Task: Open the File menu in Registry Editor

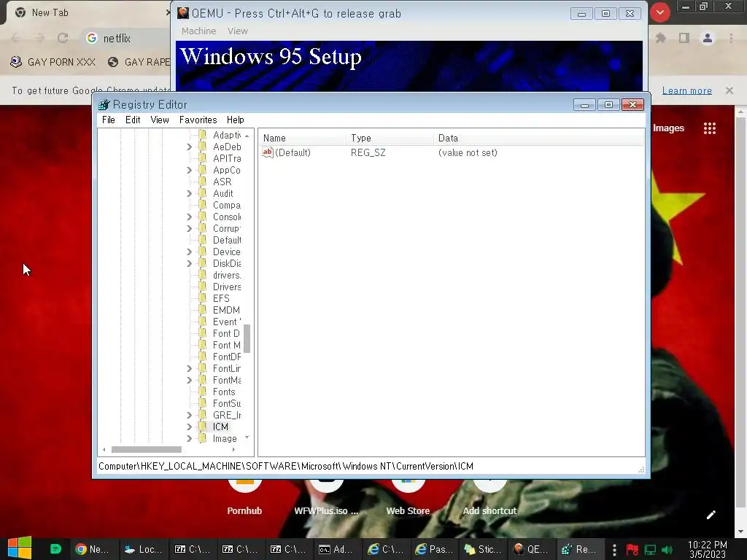Action: click(108, 120)
